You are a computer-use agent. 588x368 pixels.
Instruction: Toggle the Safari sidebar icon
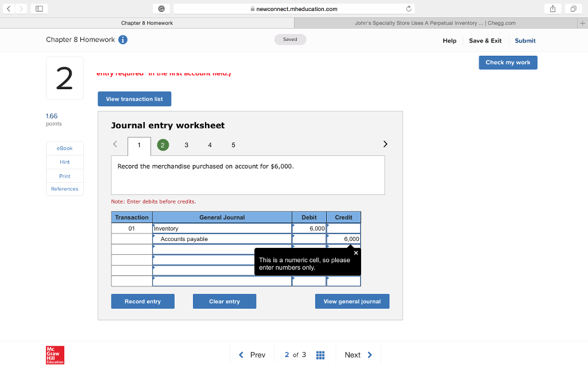(38, 9)
